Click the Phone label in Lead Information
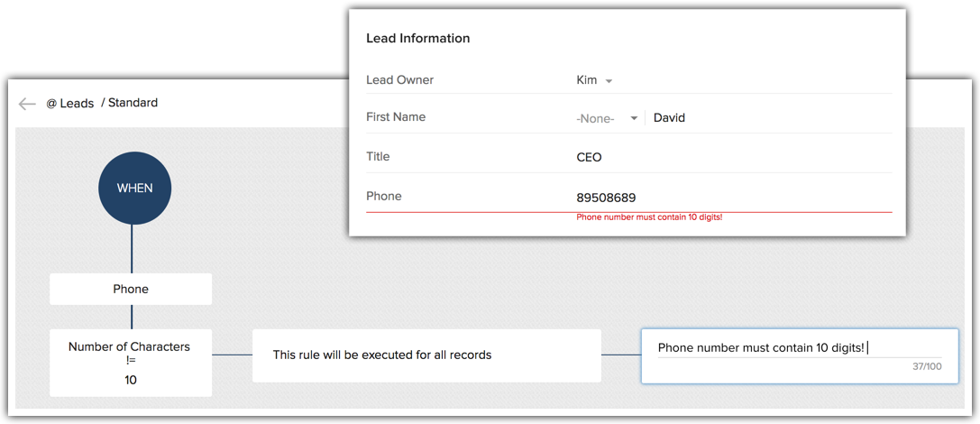This screenshot has width=980, height=424. pos(383,197)
